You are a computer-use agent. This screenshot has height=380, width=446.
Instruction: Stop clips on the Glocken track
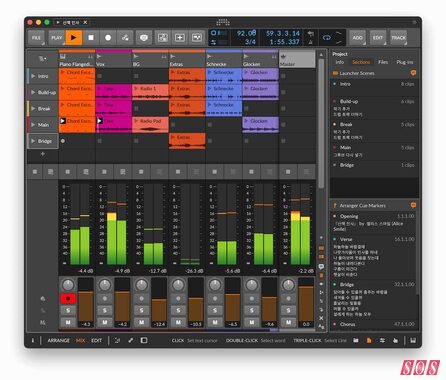[251, 172]
